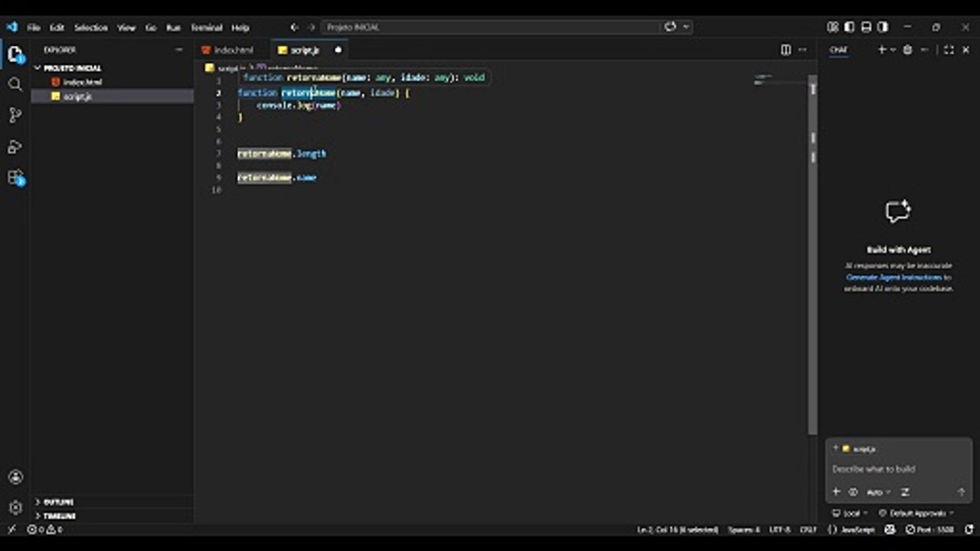The width and height of the screenshot is (980, 551).
Task: Open the Terminal menu
Action: 207,28
